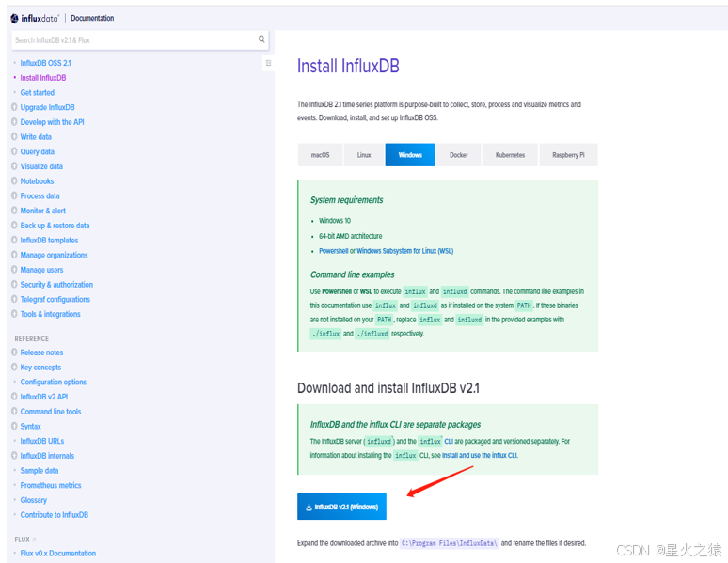
Task: Open Windows Subsystem for Linux (WSL) link
Action: coord(404,251)
